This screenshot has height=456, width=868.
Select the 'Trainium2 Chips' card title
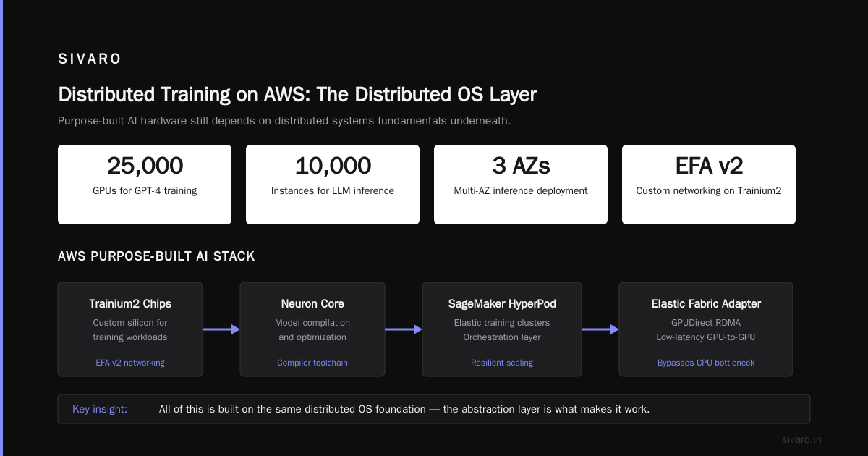130,304
